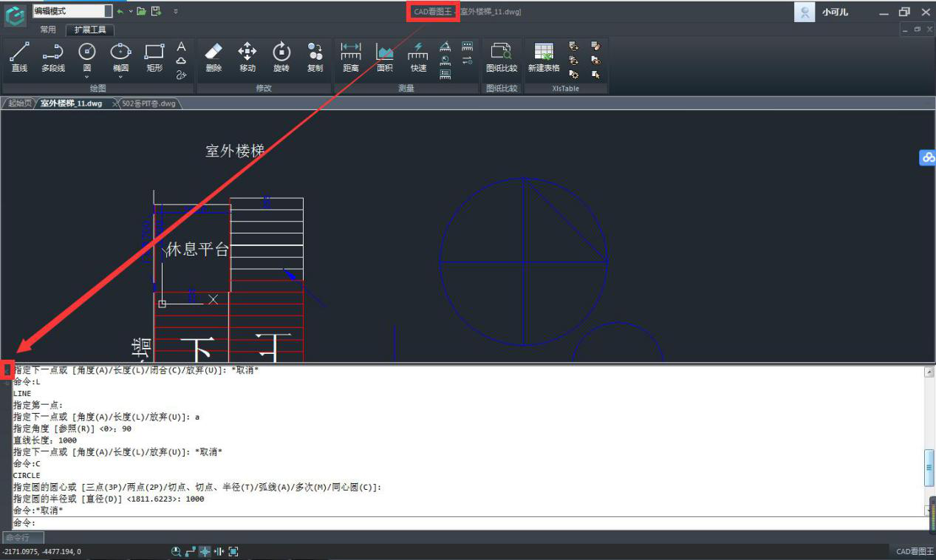Expand the 圆 circle tool options arrow
The width and height of the screenshot is (936, 560).
click(87, 76)
